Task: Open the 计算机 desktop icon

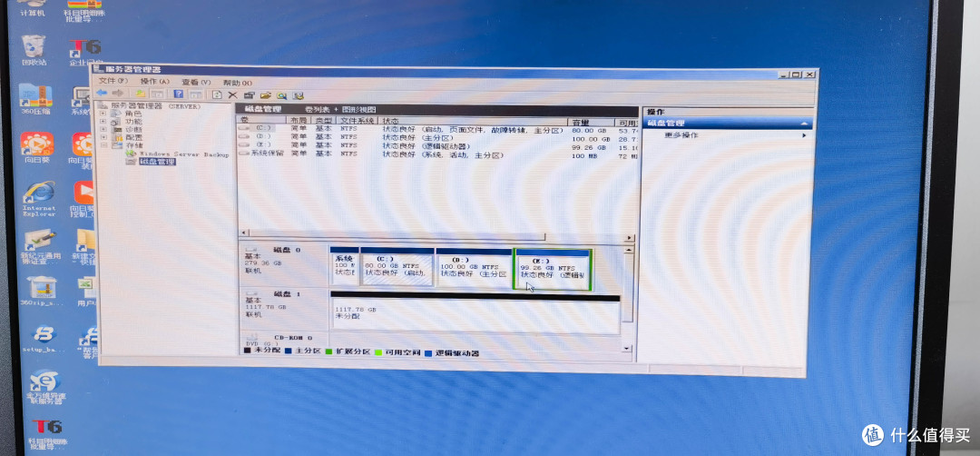Action: [x=33, y=8]
